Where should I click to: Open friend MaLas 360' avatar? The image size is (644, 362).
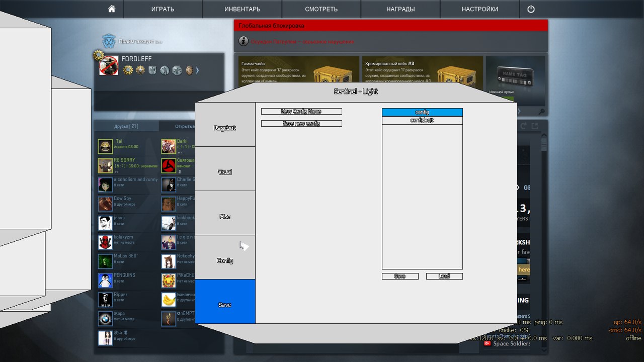tap(105, 261)
